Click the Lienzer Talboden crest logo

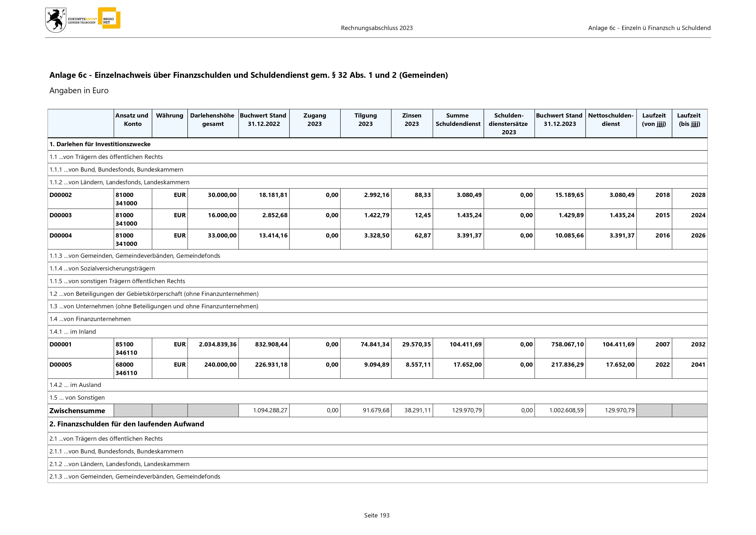56,21
